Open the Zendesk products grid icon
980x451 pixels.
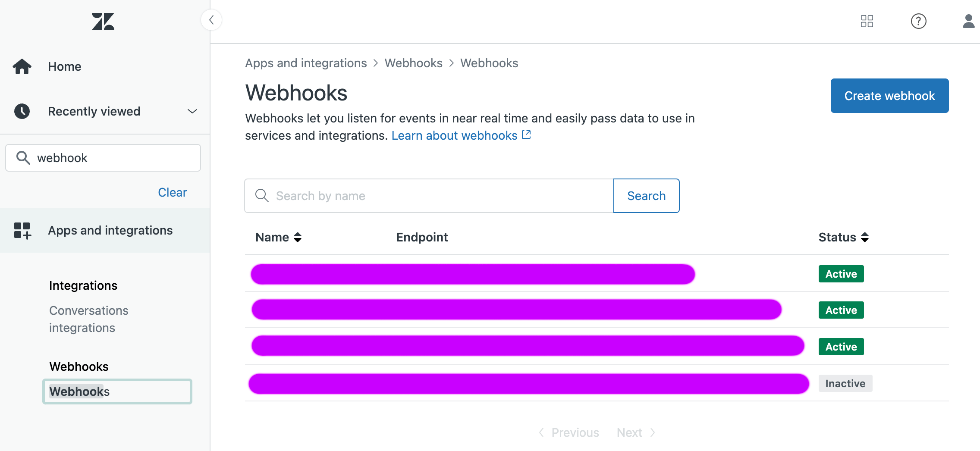(867, 21)
